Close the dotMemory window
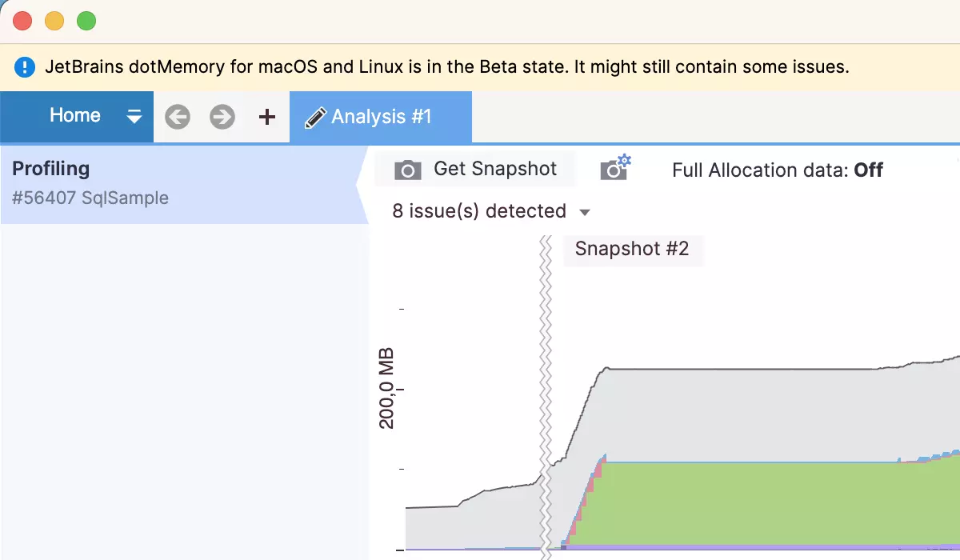The image size is (960, 560). click(x=22, y=22)
